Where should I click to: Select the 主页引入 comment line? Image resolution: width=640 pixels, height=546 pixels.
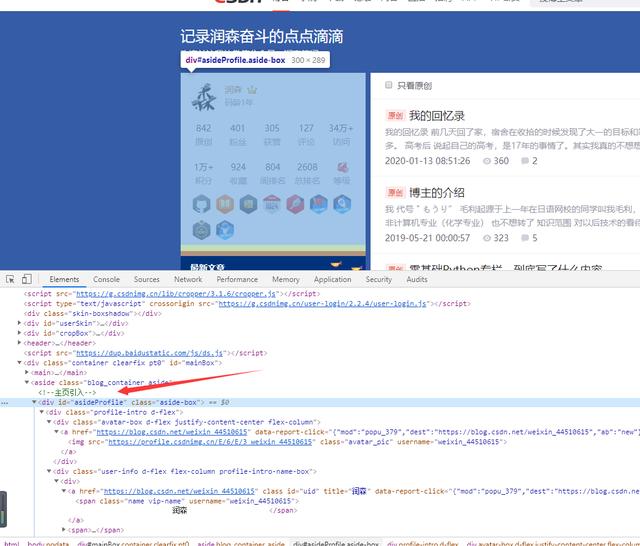click(x=67, y=392)
